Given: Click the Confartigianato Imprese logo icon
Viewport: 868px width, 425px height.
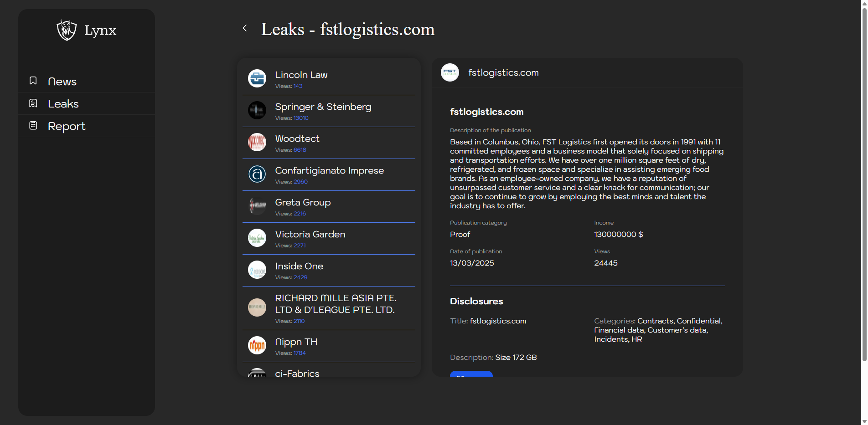Looking at the screenshot, I should 257,174.
